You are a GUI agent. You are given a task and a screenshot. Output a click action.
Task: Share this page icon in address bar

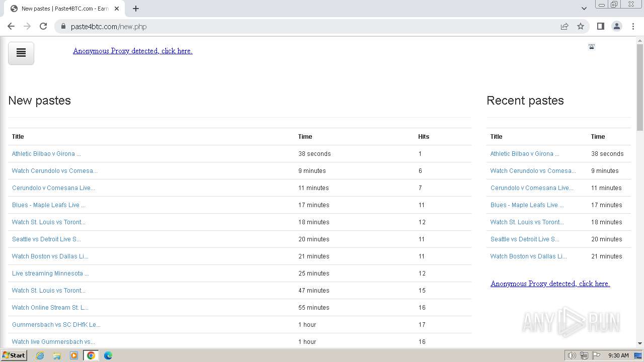tap(565, 26)
